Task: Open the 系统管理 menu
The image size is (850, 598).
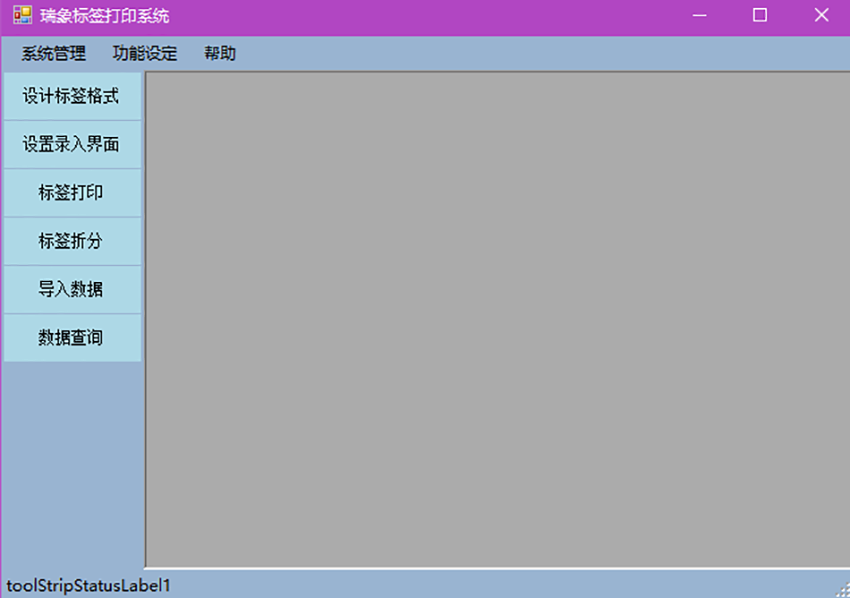Action: [54, 54]
